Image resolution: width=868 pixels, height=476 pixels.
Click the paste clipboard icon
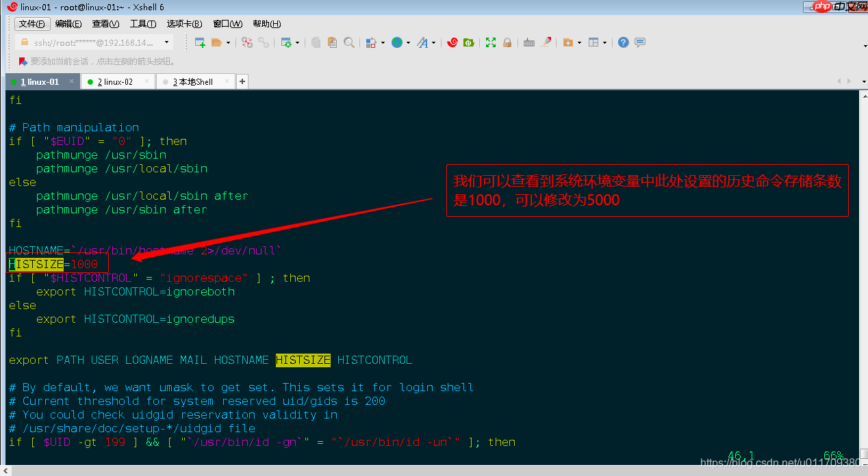click(x=332, y=42)
